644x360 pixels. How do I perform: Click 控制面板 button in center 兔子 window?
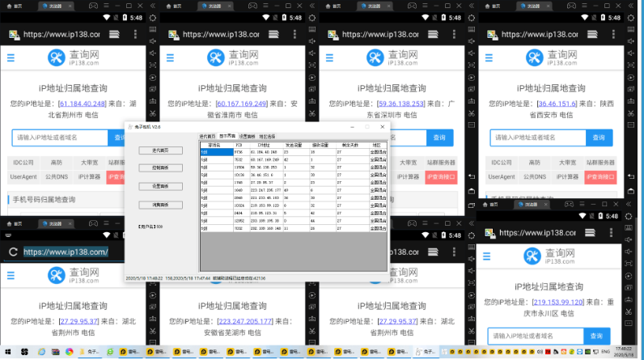[x=160, y=168]
